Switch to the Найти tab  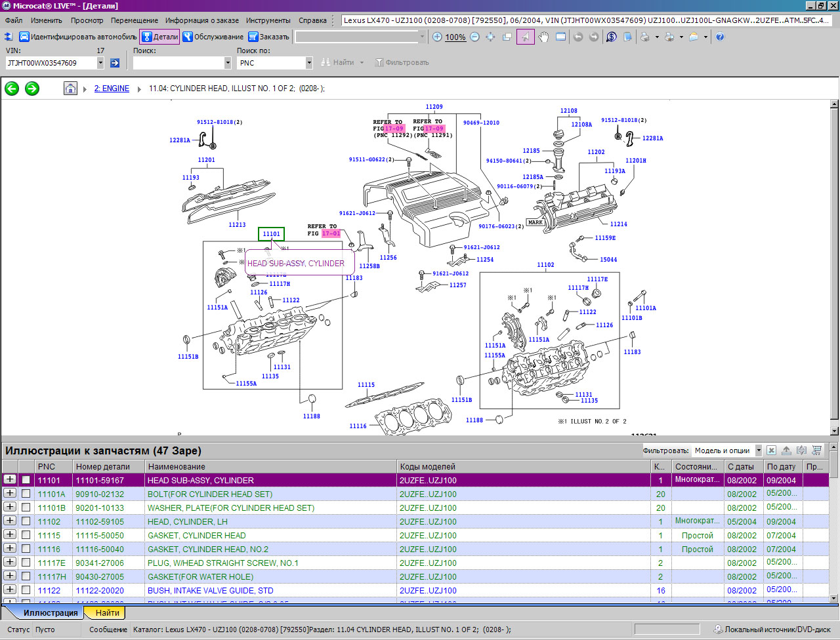107,613
